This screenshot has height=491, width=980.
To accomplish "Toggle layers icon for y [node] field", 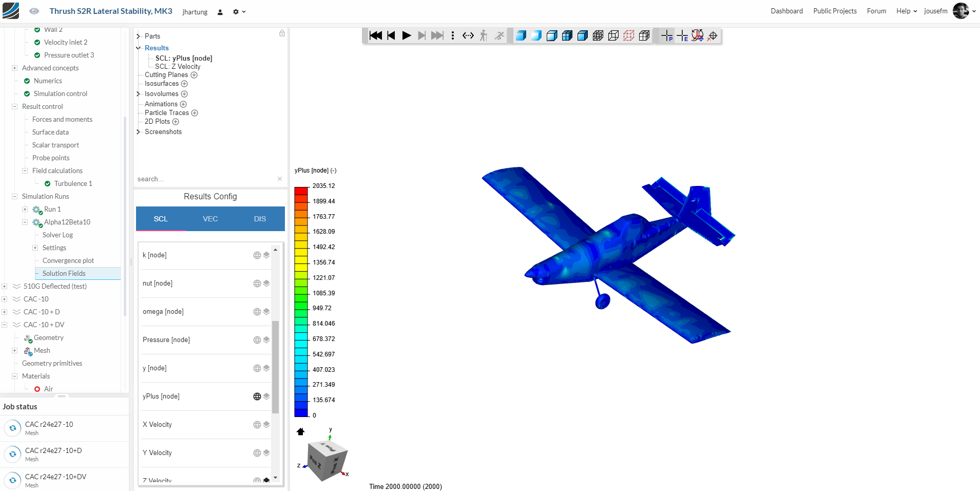I will pos(266,368).
